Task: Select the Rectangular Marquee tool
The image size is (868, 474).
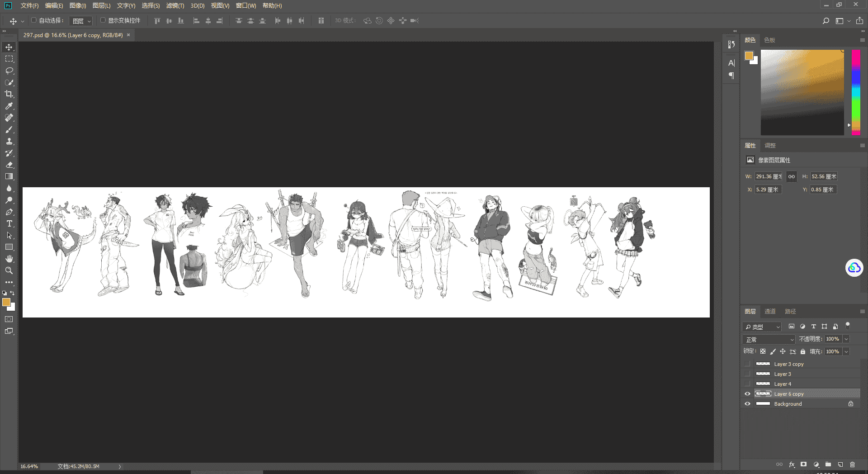Action: (9, 59)
